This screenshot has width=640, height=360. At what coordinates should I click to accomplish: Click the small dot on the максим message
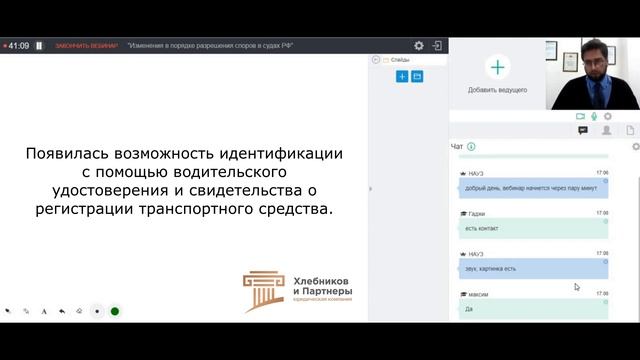tap(605, 302)
